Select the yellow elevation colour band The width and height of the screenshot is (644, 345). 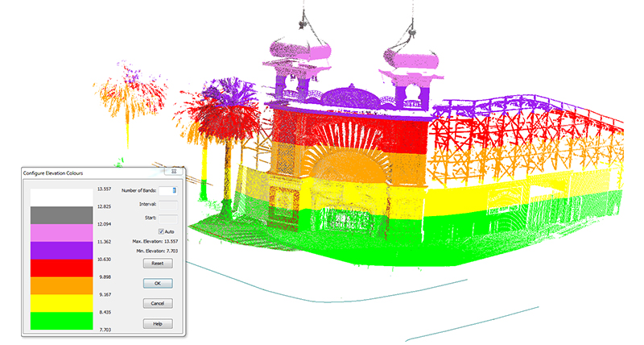tap(61, 304)
